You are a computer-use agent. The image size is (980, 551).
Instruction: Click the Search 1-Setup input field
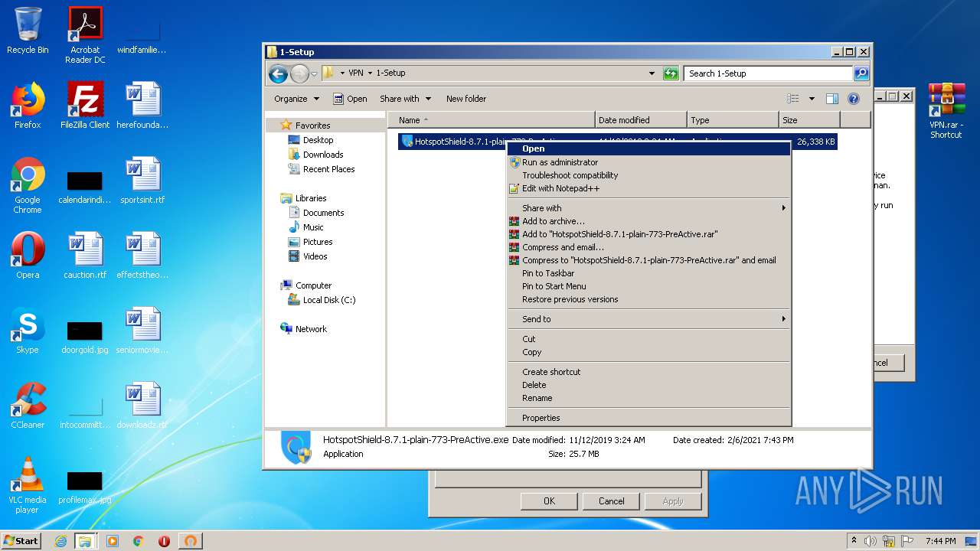point(768,73)
